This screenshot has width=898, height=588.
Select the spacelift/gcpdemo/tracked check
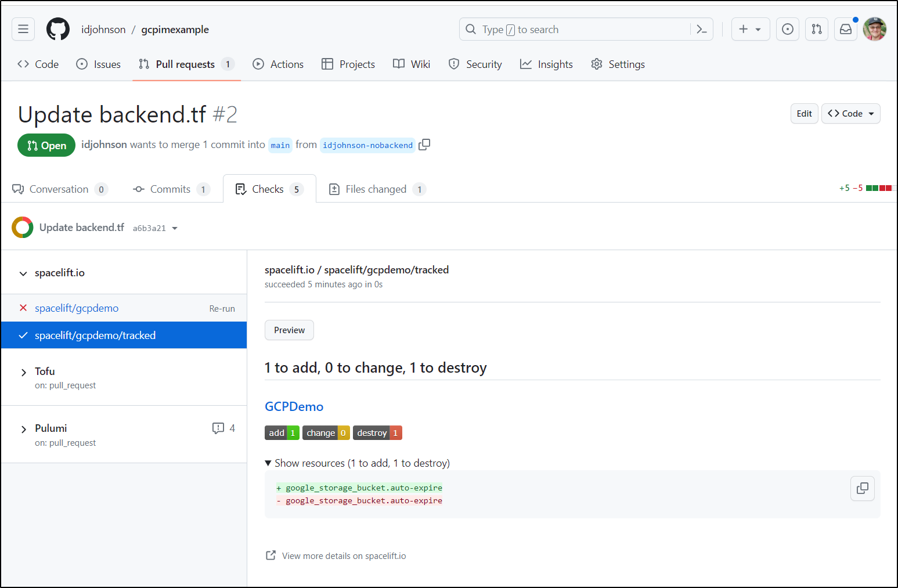click(124, 336)
